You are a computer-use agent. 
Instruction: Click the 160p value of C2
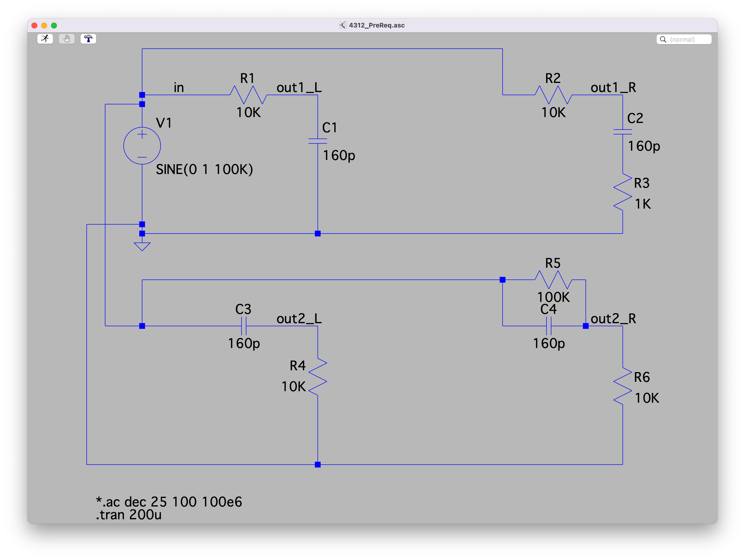click(644, 147)
